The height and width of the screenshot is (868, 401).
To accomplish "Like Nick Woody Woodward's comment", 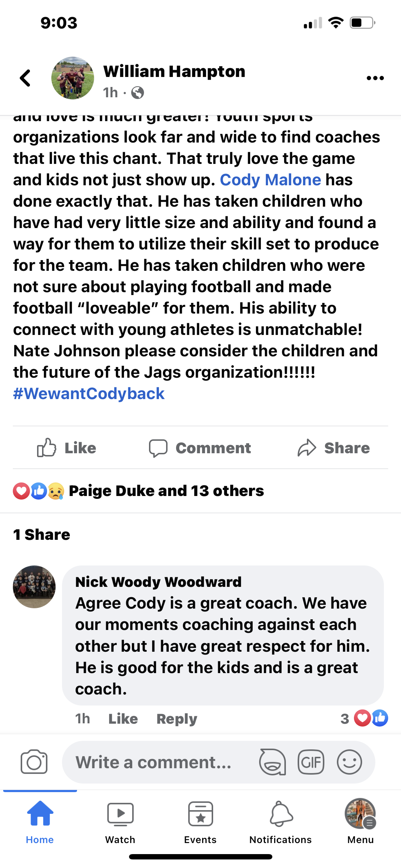I will [x=123, y=719].
